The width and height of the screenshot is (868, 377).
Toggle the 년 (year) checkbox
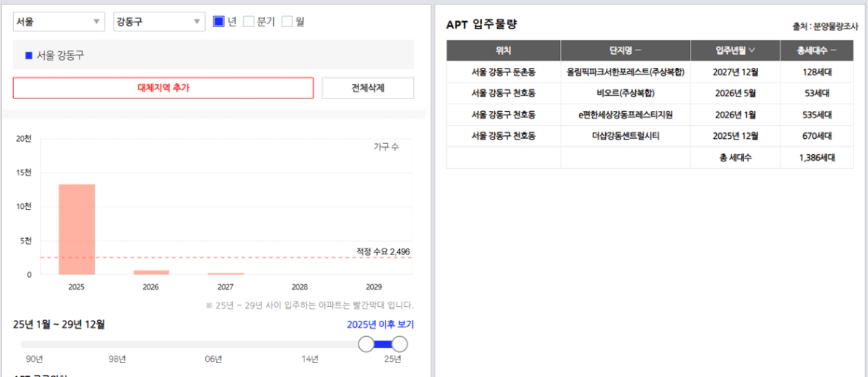(x=218, y=22)
